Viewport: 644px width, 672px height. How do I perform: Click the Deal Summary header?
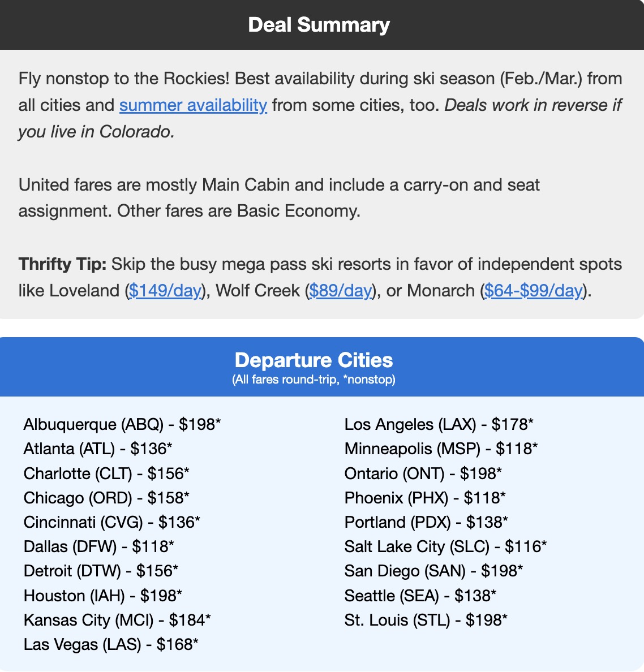319,25
